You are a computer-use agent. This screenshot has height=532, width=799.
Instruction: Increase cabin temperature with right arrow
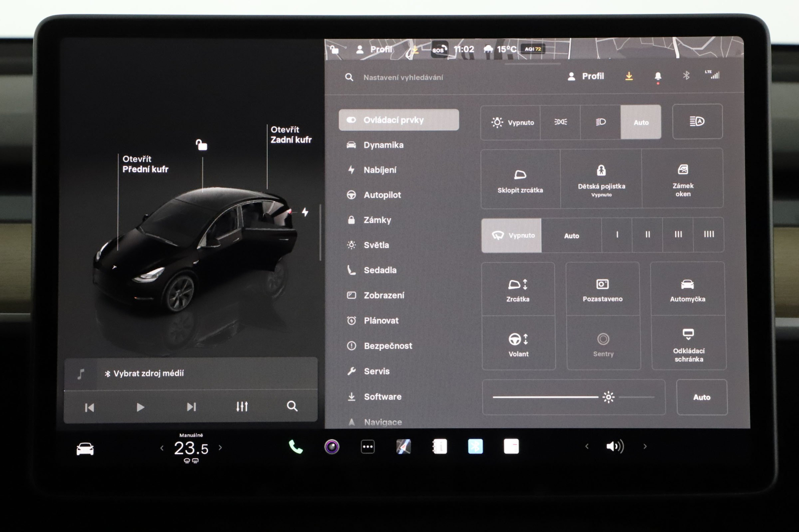[220, 448]
